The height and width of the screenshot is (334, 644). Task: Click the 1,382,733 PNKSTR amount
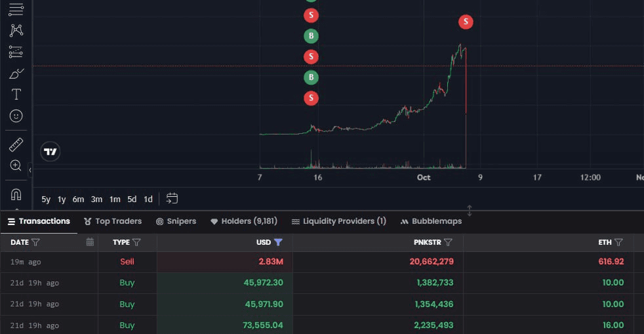pyautogui.click(x=435, y=283)
